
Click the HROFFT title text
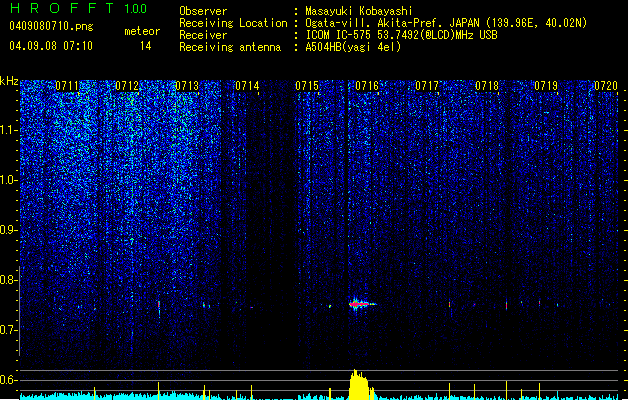coord(62,8)
